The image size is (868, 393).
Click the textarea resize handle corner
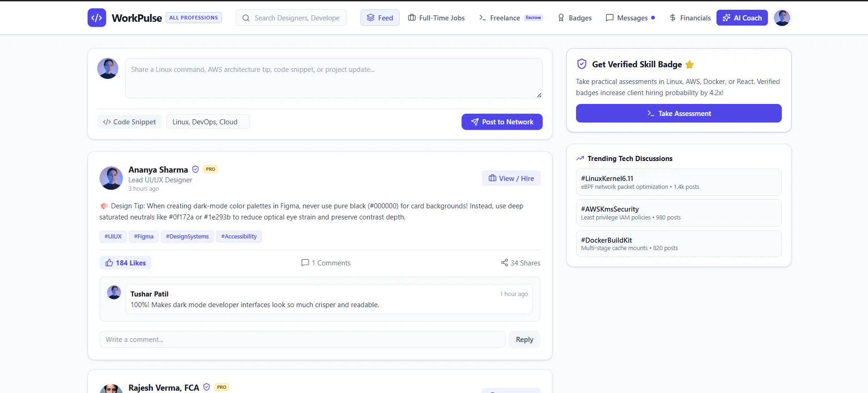[x=539, y=95]
